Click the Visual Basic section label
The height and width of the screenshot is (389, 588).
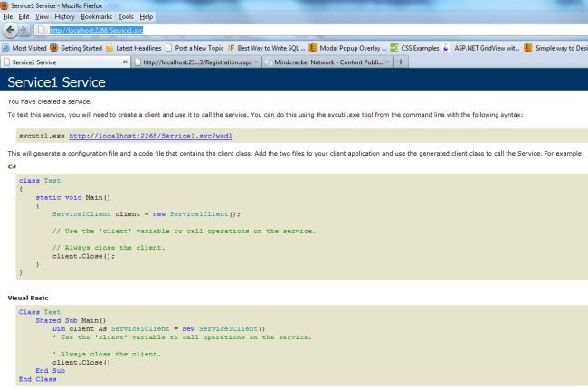pyautogui.click(x=28, y=299)
